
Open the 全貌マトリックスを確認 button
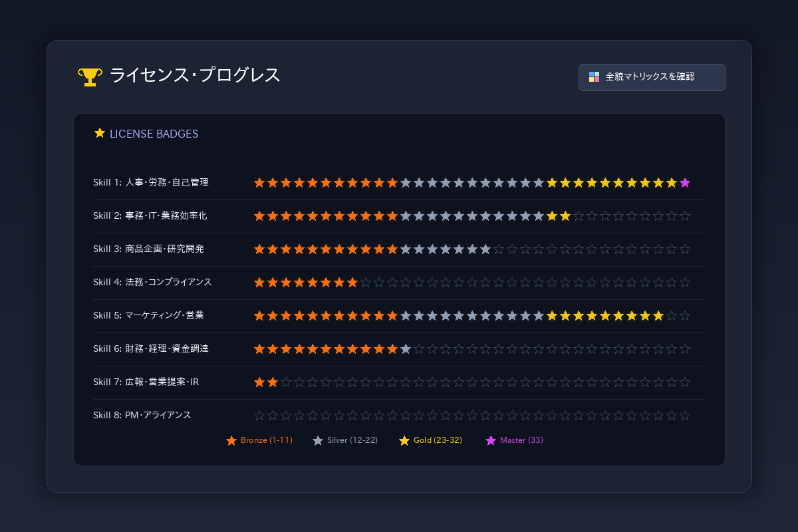point(652,77)
